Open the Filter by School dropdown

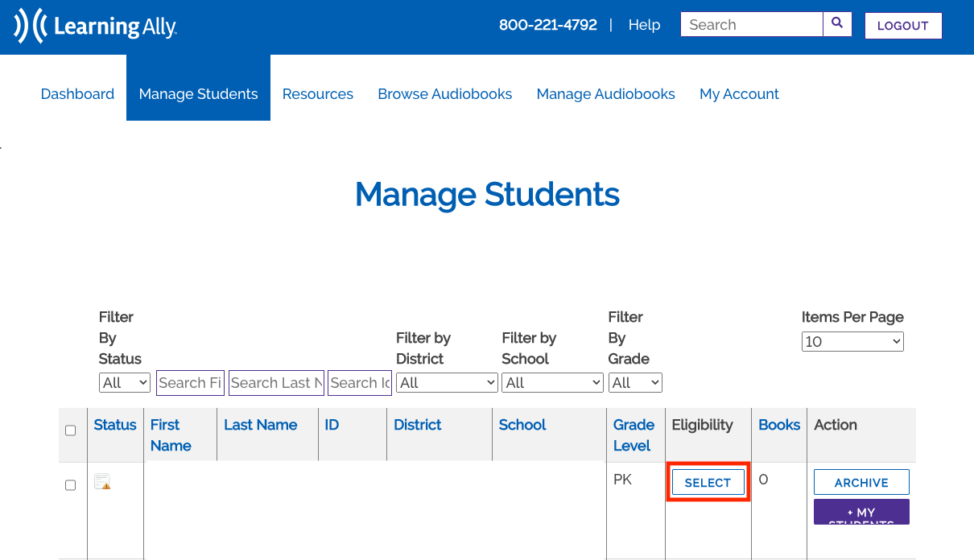(x=552, y=383)
